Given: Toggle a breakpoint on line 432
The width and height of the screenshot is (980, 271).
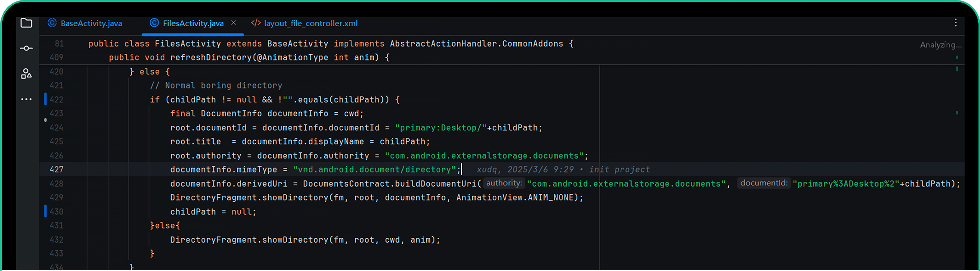Looking at the screenshot, I should (56, 240).
